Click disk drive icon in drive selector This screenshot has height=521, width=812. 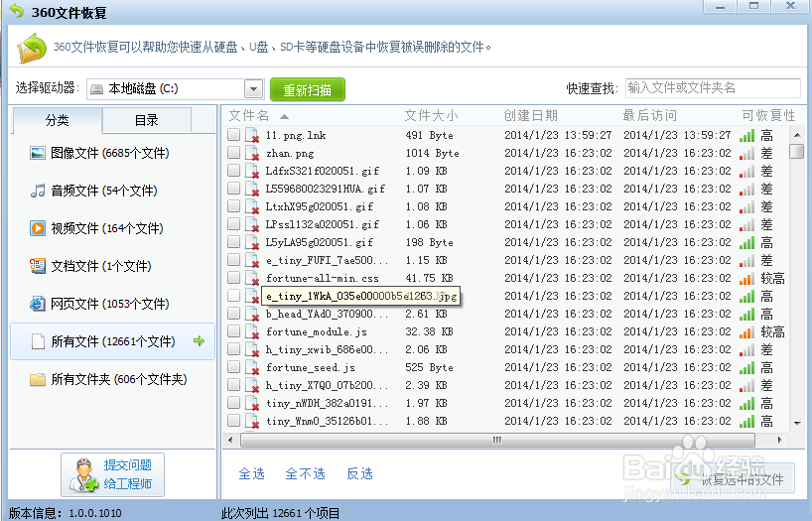click(97, 89)
